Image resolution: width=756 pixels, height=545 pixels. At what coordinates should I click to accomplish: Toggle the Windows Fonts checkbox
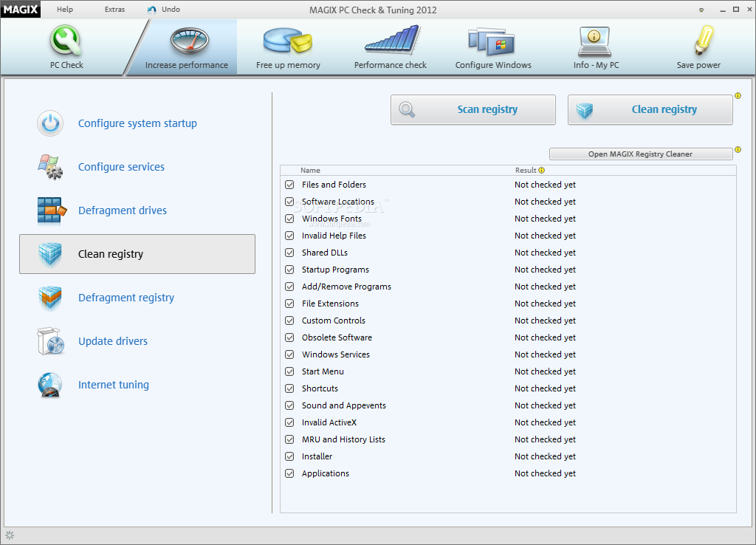pos(289,219)
